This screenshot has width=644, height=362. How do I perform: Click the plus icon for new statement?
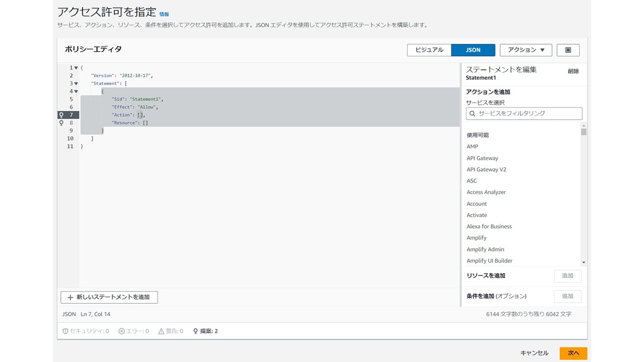(x=70, y=297)
